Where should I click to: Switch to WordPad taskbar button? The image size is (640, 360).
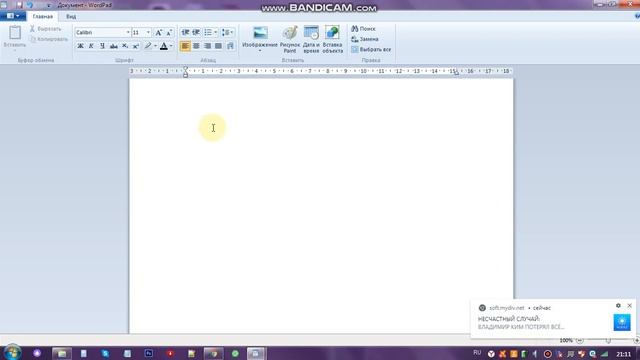[x=256, y=353]
